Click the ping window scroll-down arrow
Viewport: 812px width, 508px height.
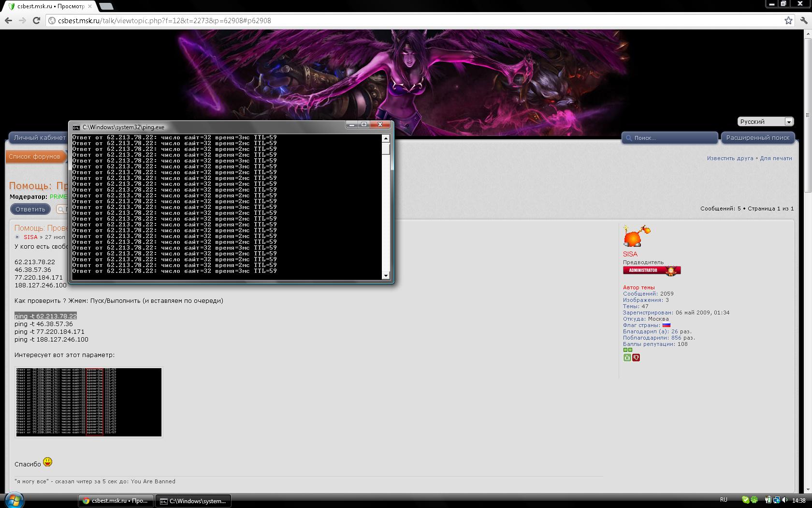tap(386, 276)
